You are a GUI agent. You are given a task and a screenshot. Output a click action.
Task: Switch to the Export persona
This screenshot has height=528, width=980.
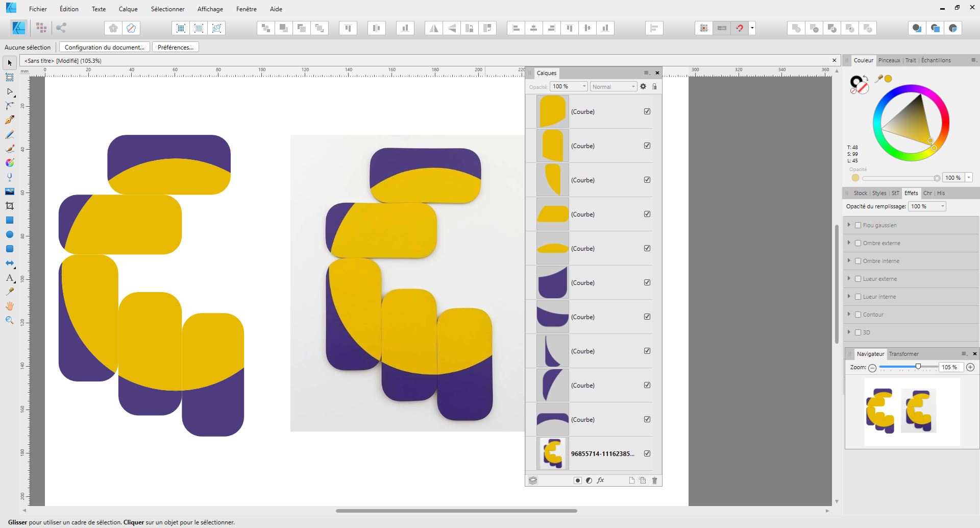tap(61, 28)
